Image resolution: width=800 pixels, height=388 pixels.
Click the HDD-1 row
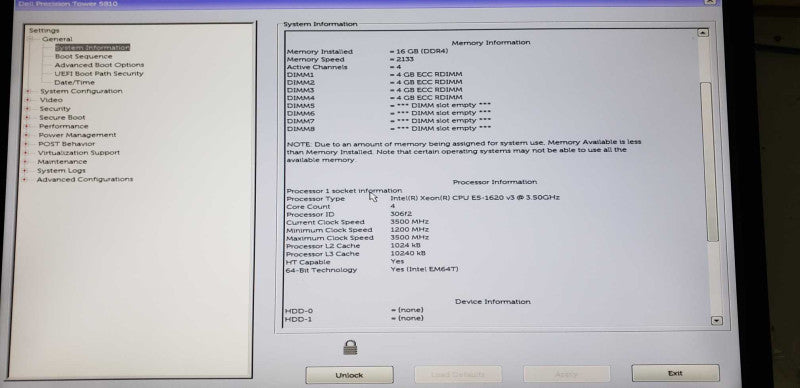[x=354, y=319]
